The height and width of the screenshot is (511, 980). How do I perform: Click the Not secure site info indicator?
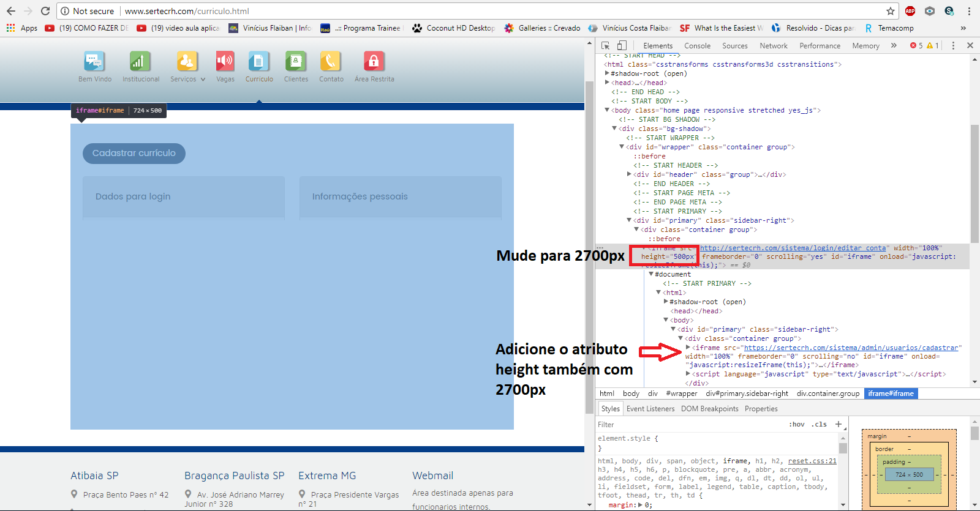point(87,11)
